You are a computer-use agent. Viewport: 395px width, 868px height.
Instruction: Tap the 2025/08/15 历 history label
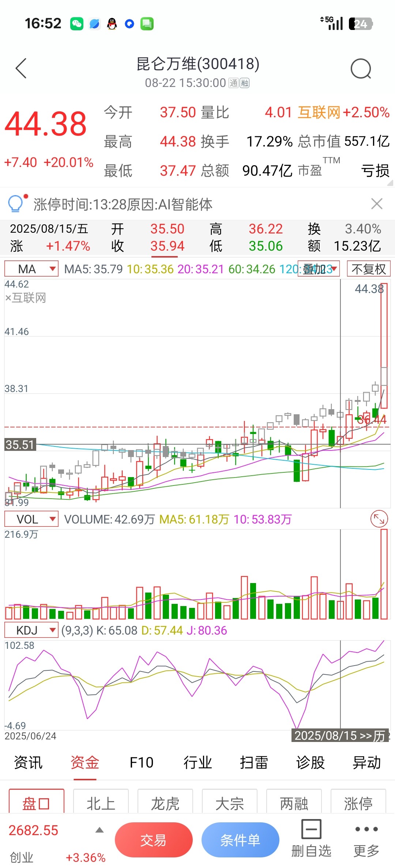tap(340, 735)
